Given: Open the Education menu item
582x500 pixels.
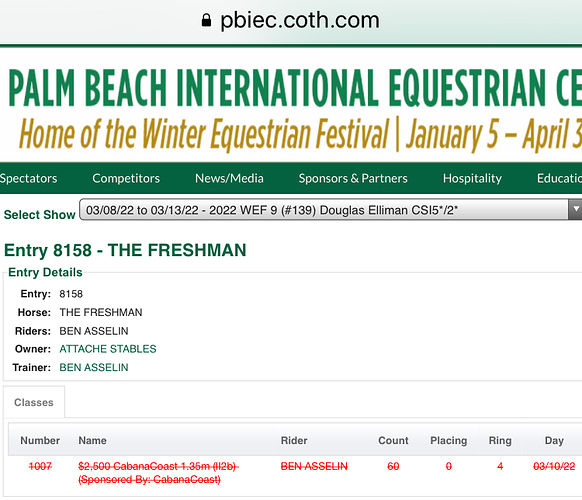Looking at the screenshot, I should tap(559, 178).
